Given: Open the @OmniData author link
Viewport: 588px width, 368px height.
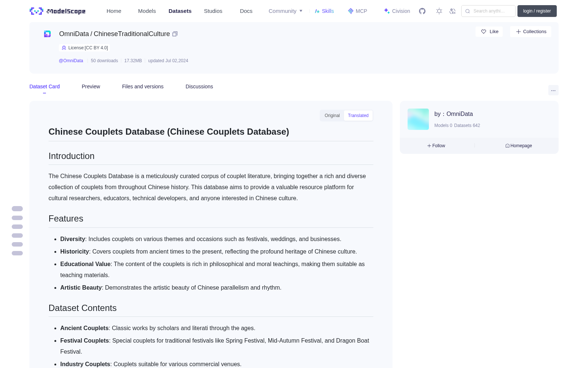Looking at the screenshot, I should pyautogui.click(x=71, y=61).
